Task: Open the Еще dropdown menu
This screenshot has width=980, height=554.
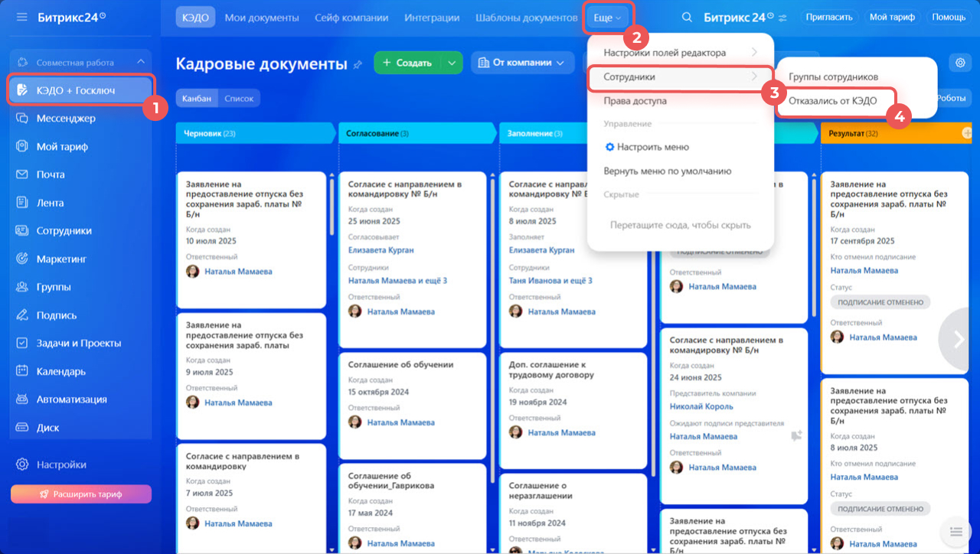Action: click(x=609, y=17)
